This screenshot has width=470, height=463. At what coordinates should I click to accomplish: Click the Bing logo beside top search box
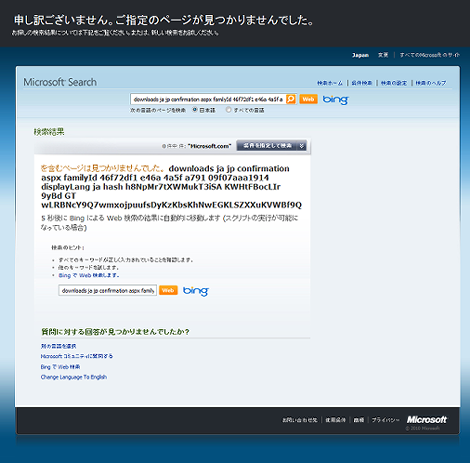[335, 100]
